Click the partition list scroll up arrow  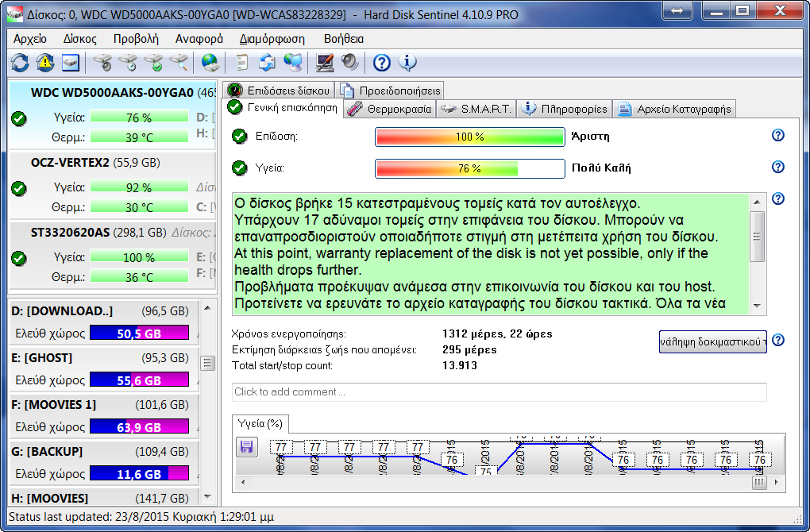click(207, 308)
